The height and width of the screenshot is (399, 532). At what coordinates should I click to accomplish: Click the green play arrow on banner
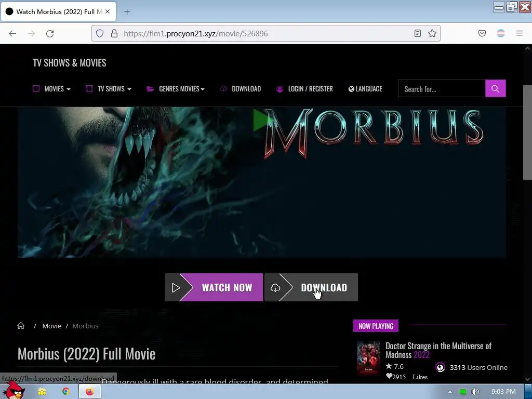[261, 120]
